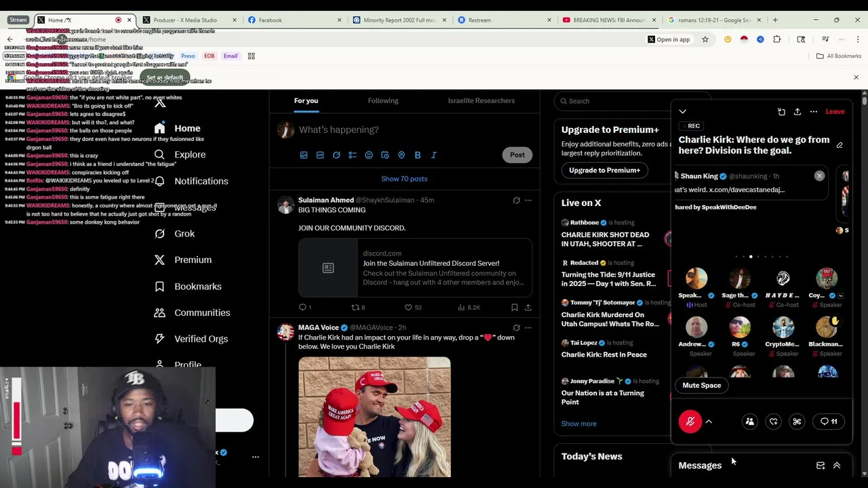Open Verified Orgs in the sidebar
Image resolution: width=868 pixels, height=488 pixels.
(x=191, y=339)
